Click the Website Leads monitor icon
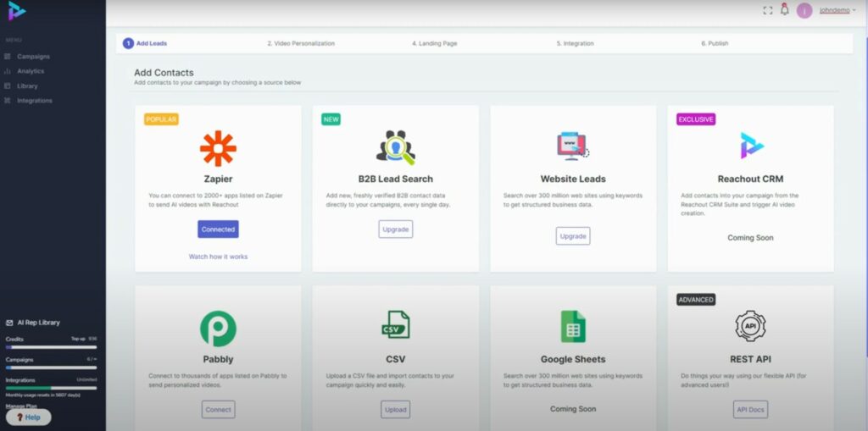Screen dimensions: 868x431 (573, 146)
